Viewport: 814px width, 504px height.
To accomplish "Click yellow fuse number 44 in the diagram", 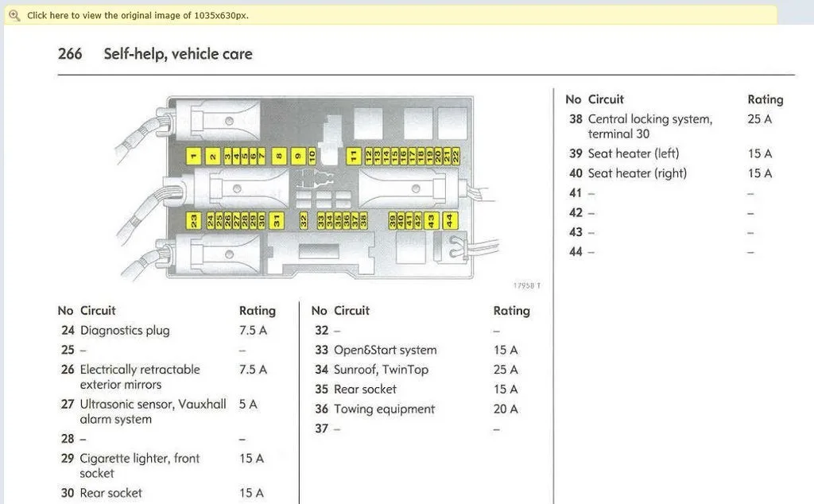I will (450, 220).
